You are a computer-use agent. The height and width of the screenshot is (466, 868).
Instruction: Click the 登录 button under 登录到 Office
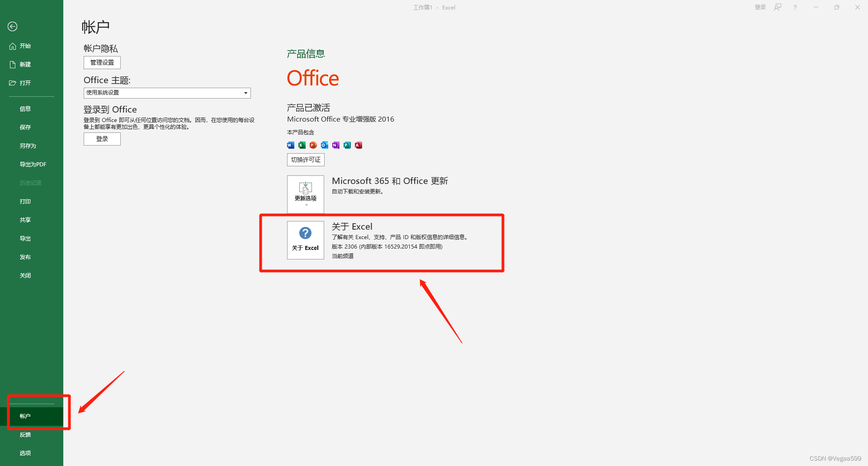click(x=102, y=139)
